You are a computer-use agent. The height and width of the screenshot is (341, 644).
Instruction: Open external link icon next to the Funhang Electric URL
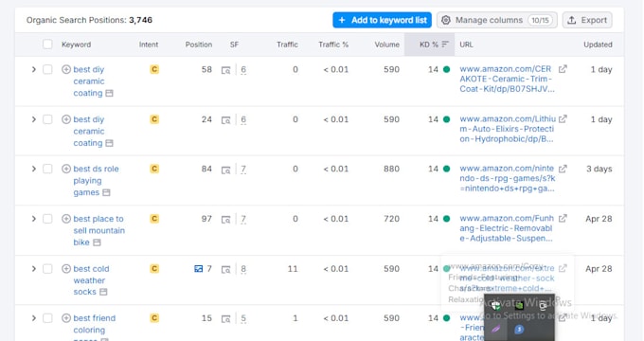click(x=563, y=218)
